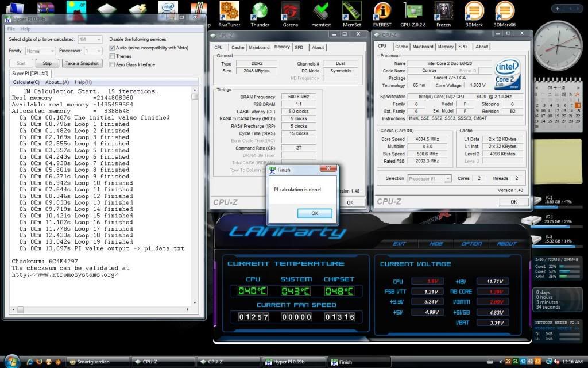Image resolution: width=588 pixels, height=368 pixels.
Task: Open the RivaTuner desktop shortcut
Action: [229, 11]
